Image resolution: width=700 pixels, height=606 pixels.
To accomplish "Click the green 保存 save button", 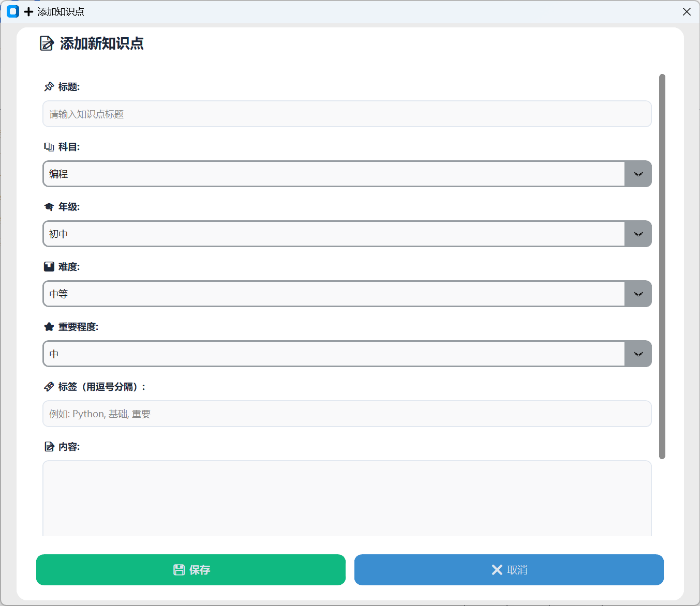I will click(x=191, y=570).
